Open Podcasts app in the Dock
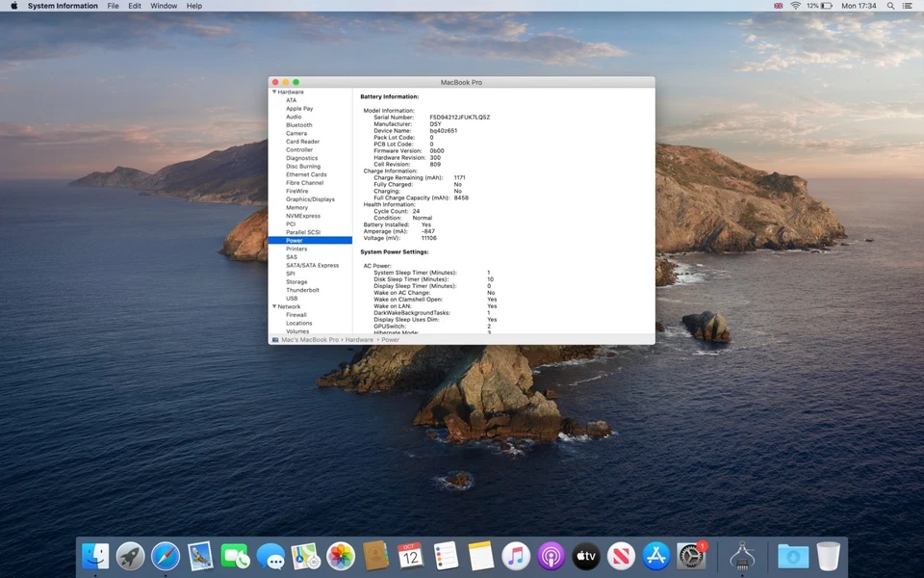This screenshot has height=578, width=924. [551, 556]
